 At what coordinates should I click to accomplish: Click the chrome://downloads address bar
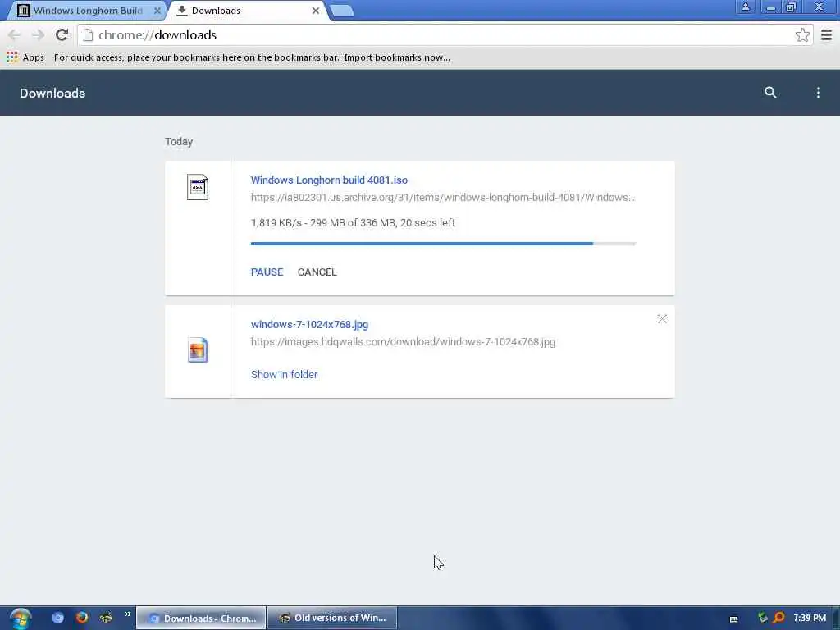tap(445, 34)
